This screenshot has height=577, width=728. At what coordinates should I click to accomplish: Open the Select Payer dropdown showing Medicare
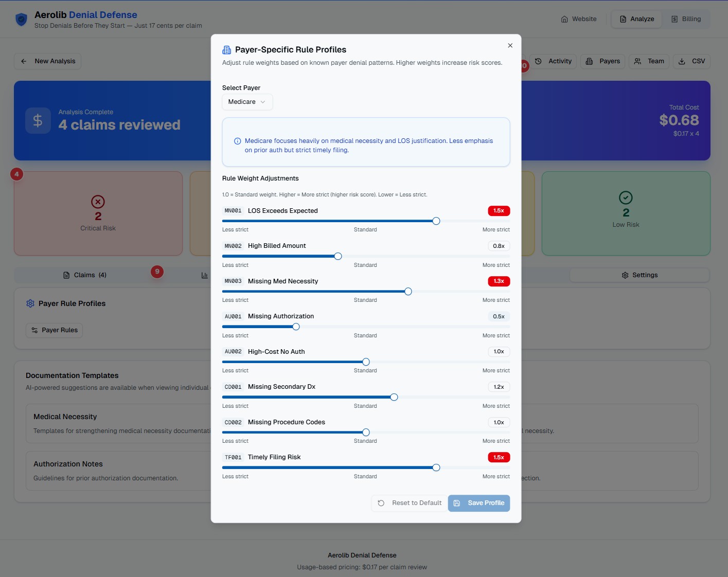click(247, 102)
